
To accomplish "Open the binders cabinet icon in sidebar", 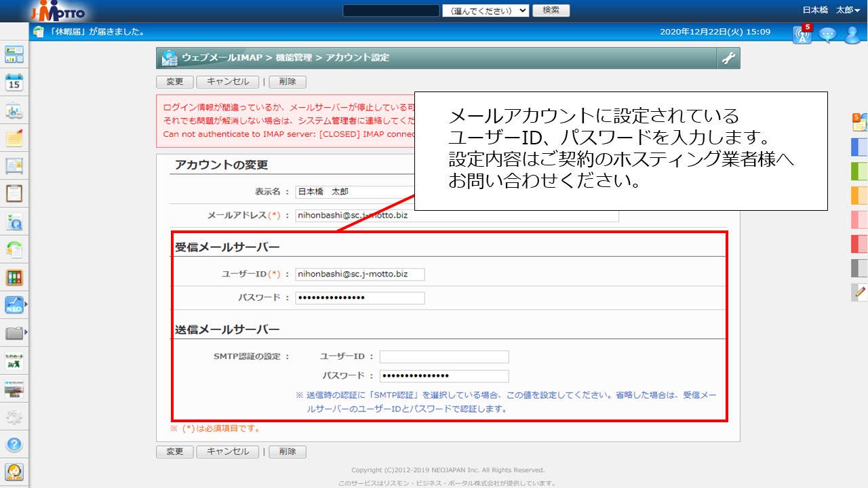I will pyautogui.click(x=14, y=277).
